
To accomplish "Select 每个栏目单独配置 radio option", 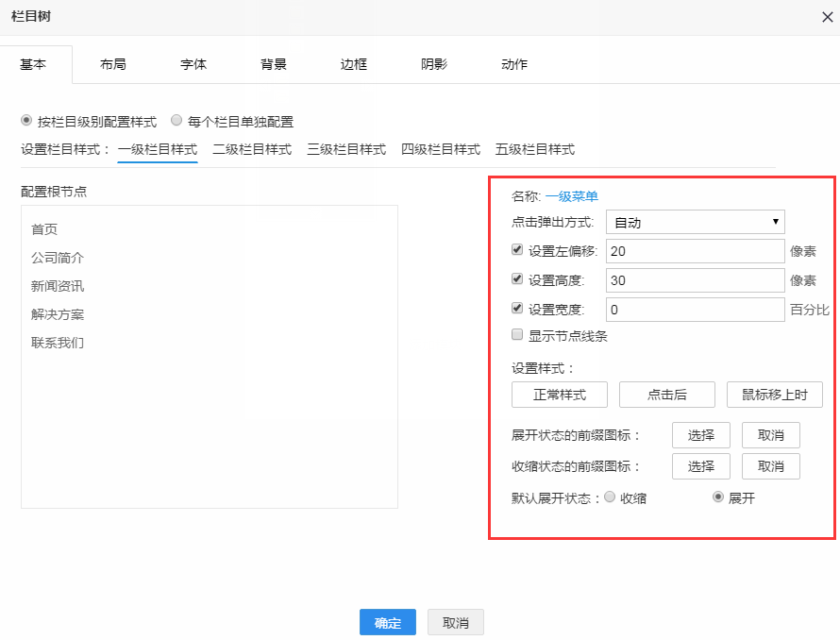I will 176,121.
